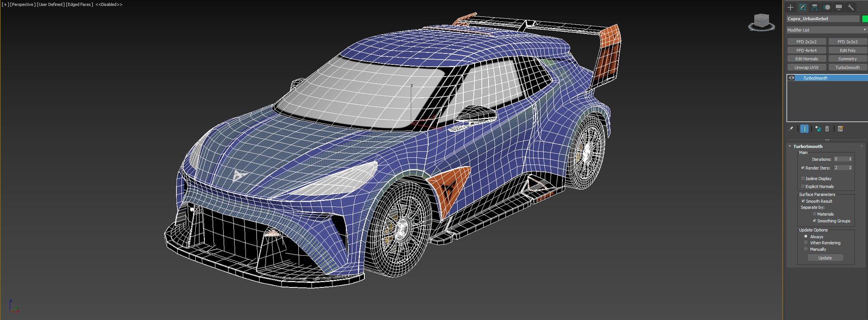Screen dimensions: 868x320
Task: Enable Isoline Display checkbox
Action: coord(803,178)
